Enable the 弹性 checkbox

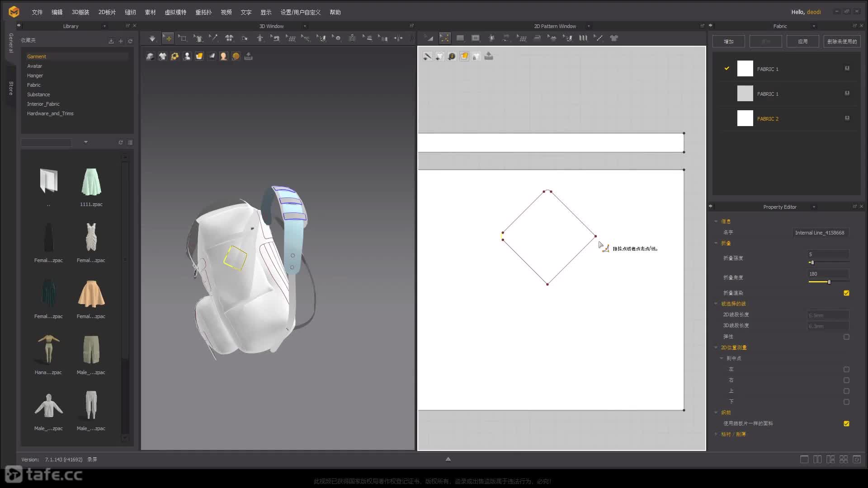tap(846, 337)
